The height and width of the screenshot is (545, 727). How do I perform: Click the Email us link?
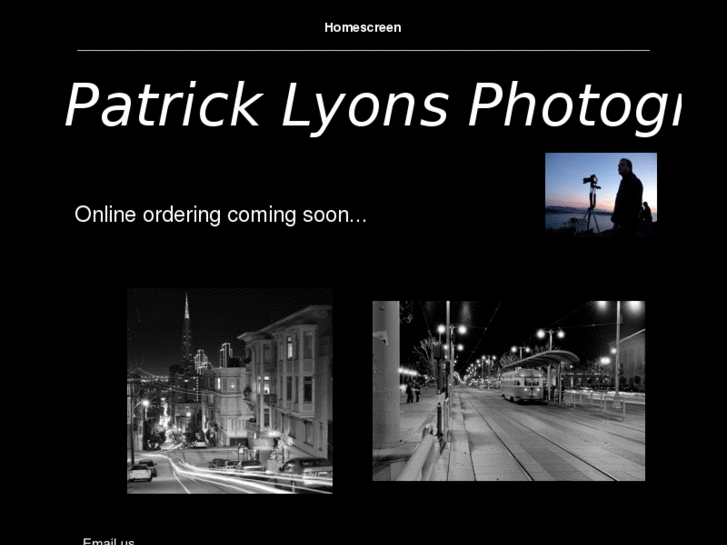point(108,541)
